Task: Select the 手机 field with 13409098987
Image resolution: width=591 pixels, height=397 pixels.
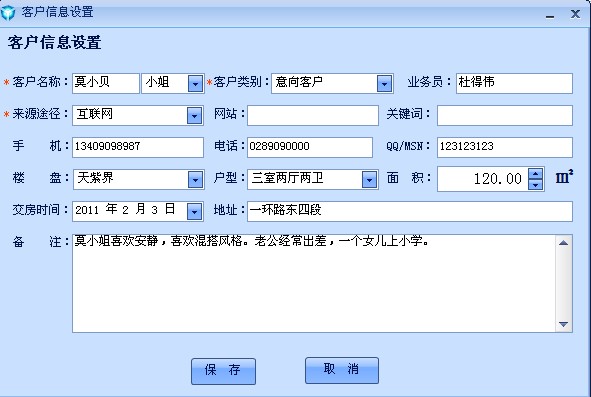Action: pyautogui.click(x=138, y=147)
